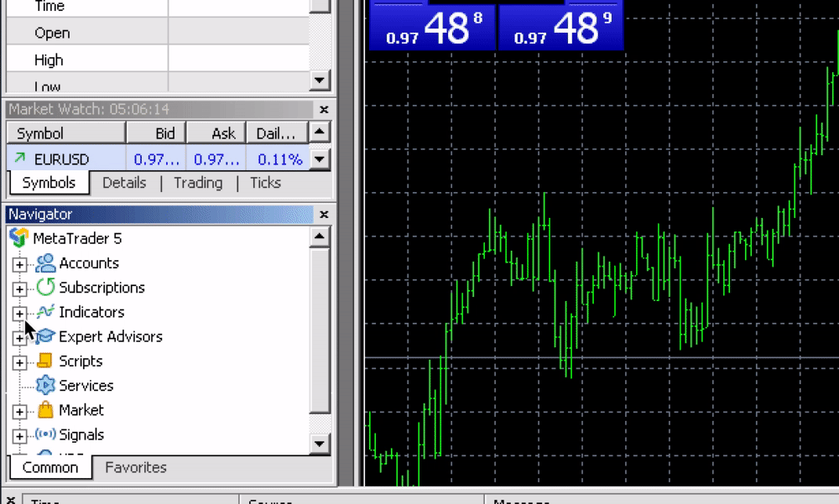Select the EURUSD symbol row
This screenshot has width=839, height=504.
(x=61, y=158)
